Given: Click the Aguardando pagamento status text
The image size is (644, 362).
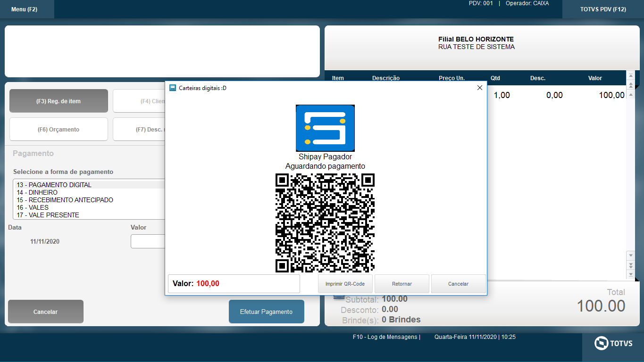Looking at the screenshot, I should (325, 166).
